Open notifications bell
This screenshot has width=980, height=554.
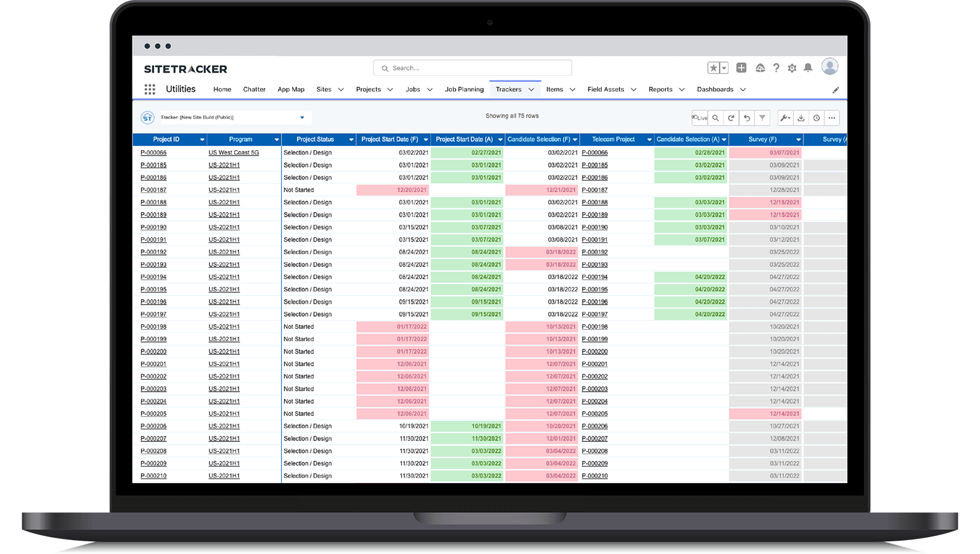[808, 68]
